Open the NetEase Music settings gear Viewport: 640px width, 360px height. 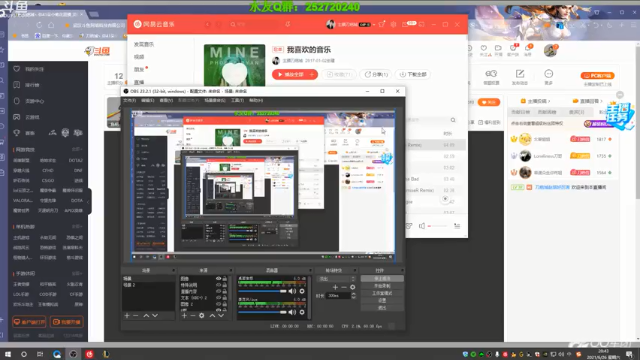coord(393,24)
